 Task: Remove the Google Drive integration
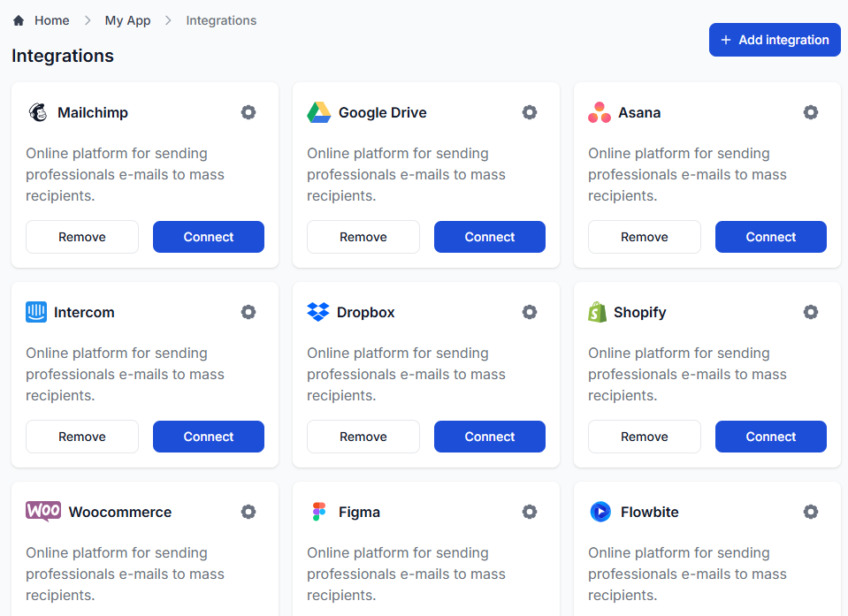(x=363, y=237)
